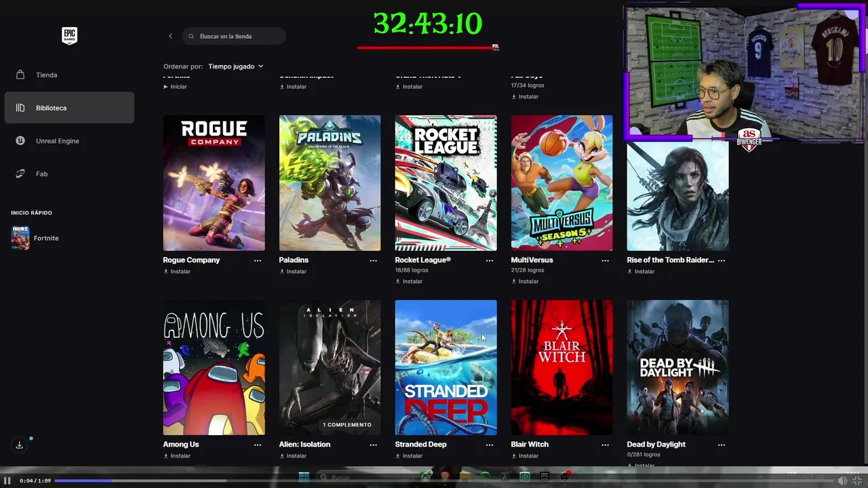Screen dimensions: 868x488
Task: Open the 'Tiempo jugado' sort dropdown
Action: click(x=235, y=66)
